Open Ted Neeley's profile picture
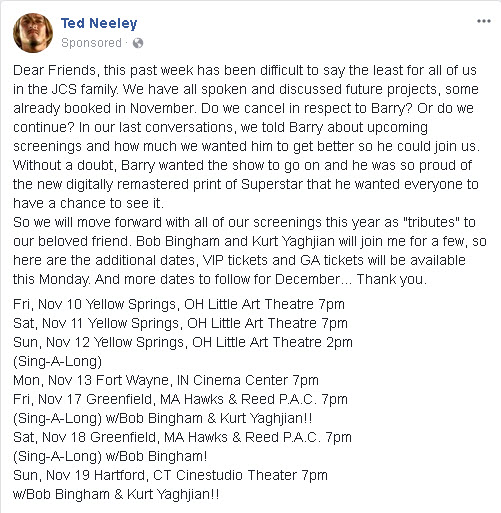The image size is (501, 513). point(33,33)
